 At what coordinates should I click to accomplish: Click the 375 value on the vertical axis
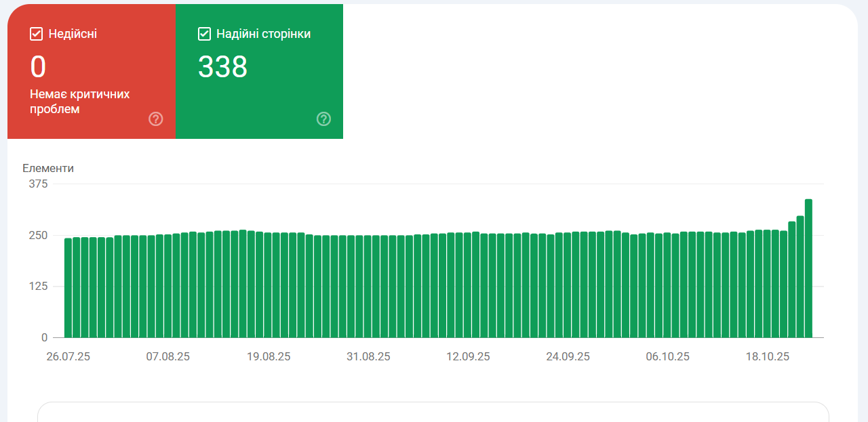point(39,184)
